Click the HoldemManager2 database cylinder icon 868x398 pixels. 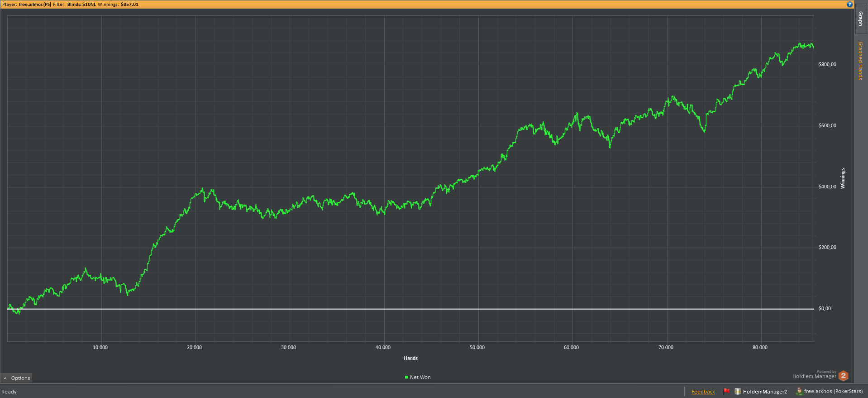738,391
